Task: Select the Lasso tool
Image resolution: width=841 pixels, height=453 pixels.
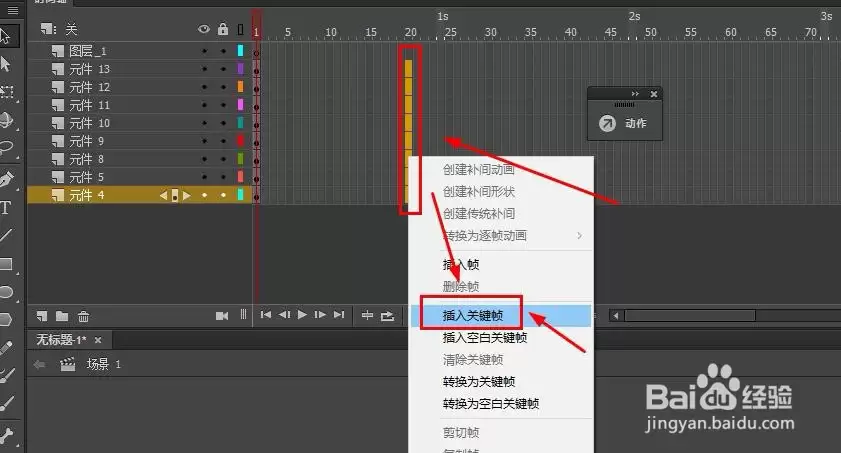Action: (6, 147)
